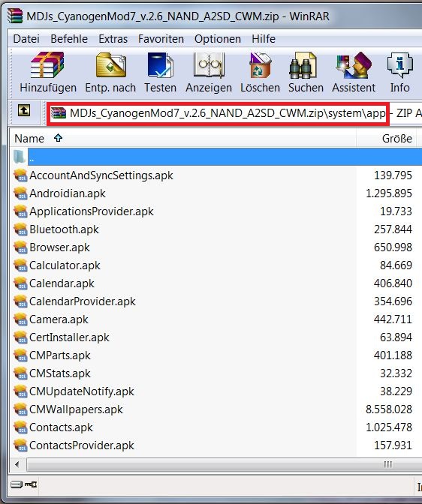
Task: Select the parent folder '..' entry
Action: [216, 157]
